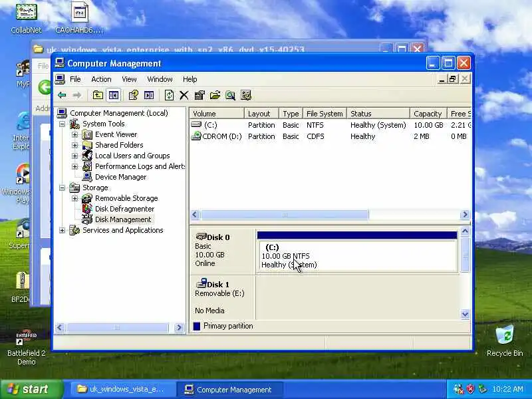Viewport: 532px width, 399px height.
Task: Open the Help menu
Action: click(x=190, y=79)
